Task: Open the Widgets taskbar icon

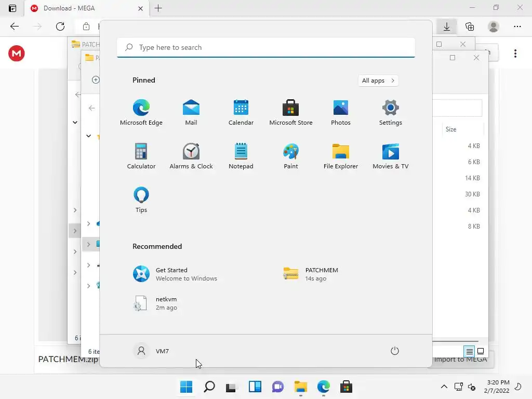Action: tap(255, 387)
